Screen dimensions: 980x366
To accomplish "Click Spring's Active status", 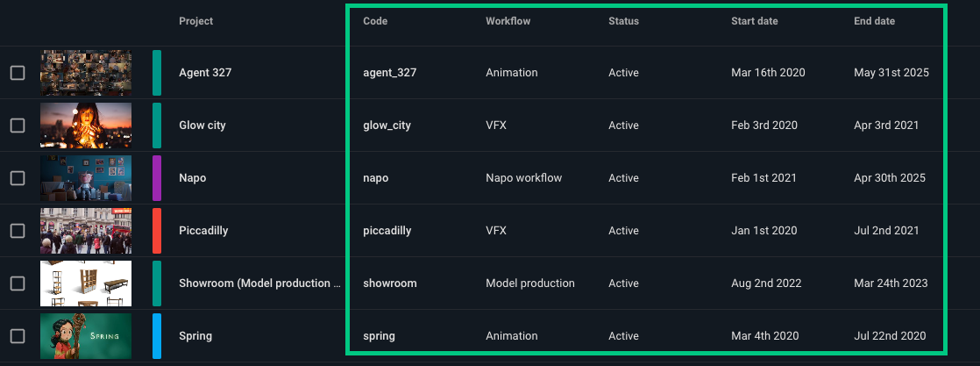I will (624, 336).
